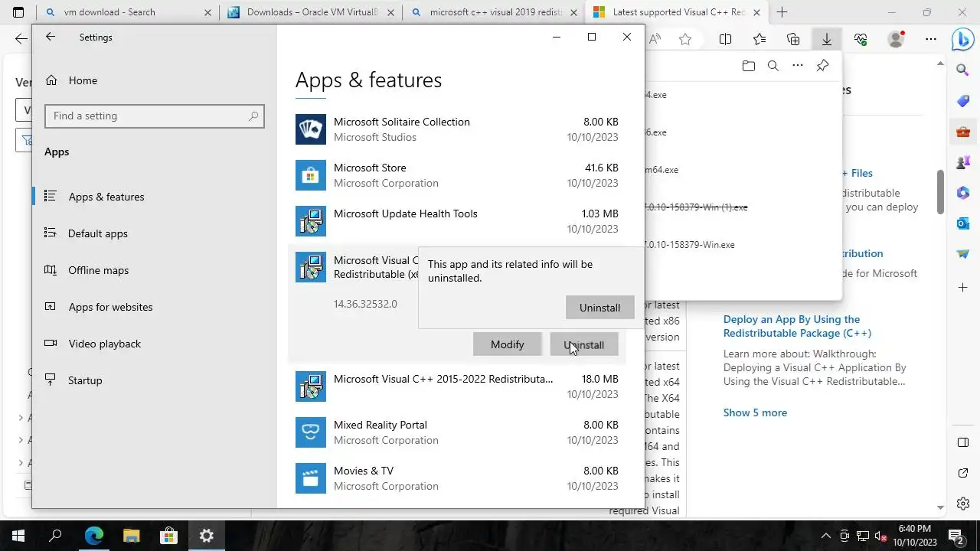Search downloads in downloads panel
This screenshot has width=980, height=551.
(773, 66)
